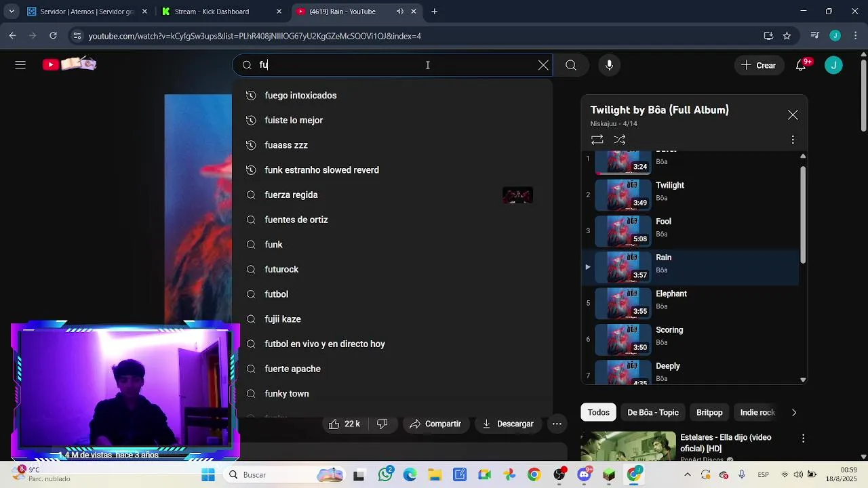868x488 pixels.
Task: Open Windows Start menu
Action: 208,475
